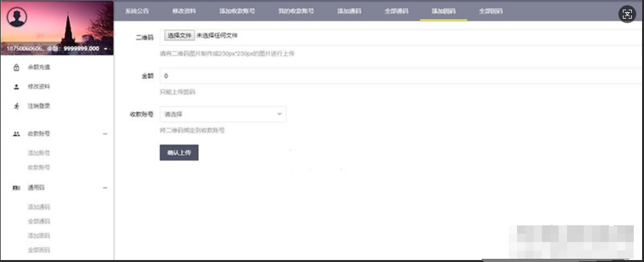Viewport: 644px width, 262px height.
Task: Click the user avatar icon
Action: pyautogui.click(x=17, y=17)
